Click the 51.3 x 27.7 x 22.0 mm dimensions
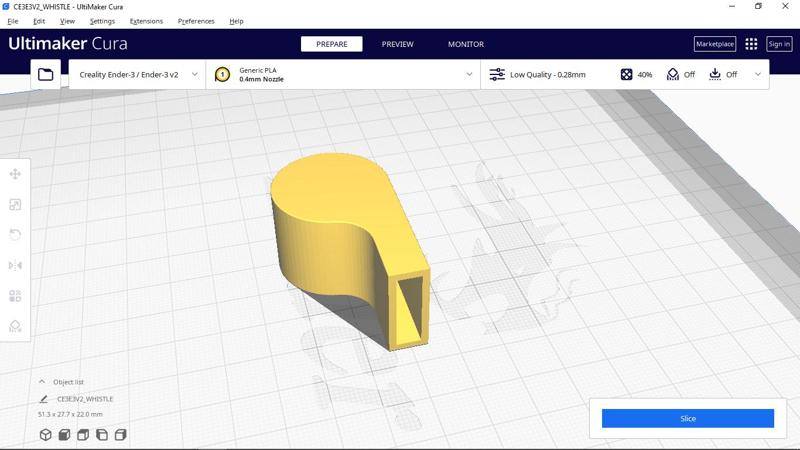 (x=70, y=414)
